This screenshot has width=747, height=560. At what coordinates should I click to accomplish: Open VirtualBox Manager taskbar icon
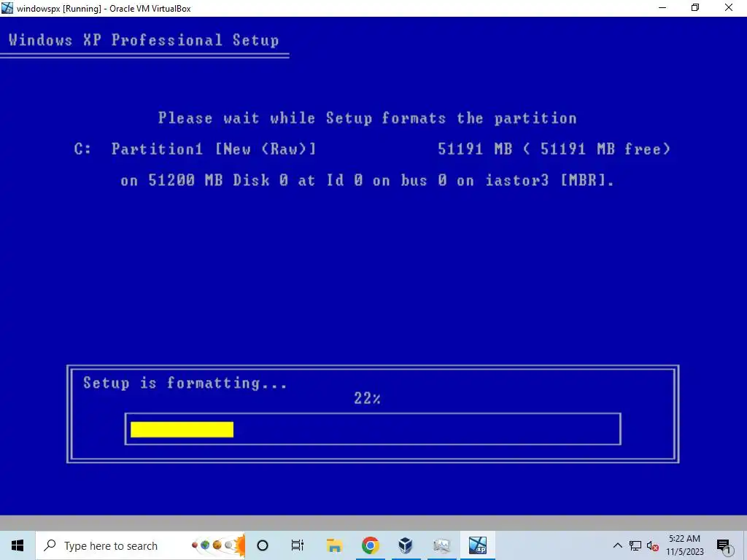click(x=406, y=545)
